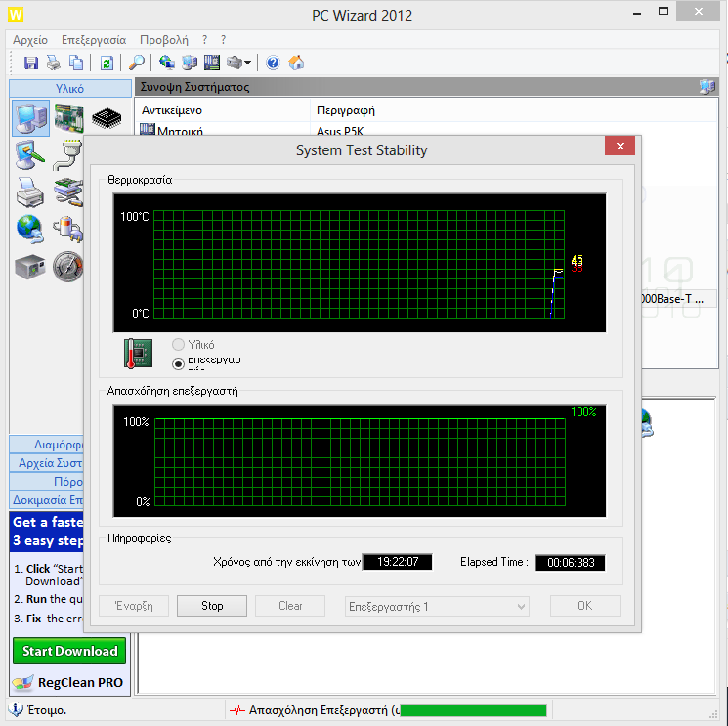The image size is (728, 726).
Task: Switch to the Αρχεία Συστήματος tab
Action: click(x=47, y=463)
